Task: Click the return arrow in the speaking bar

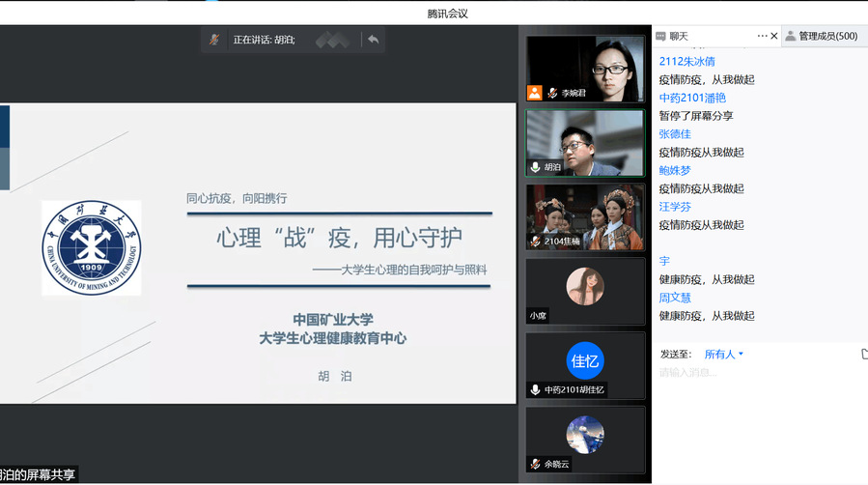Action: pyautogui.click(x=373, y=40)
